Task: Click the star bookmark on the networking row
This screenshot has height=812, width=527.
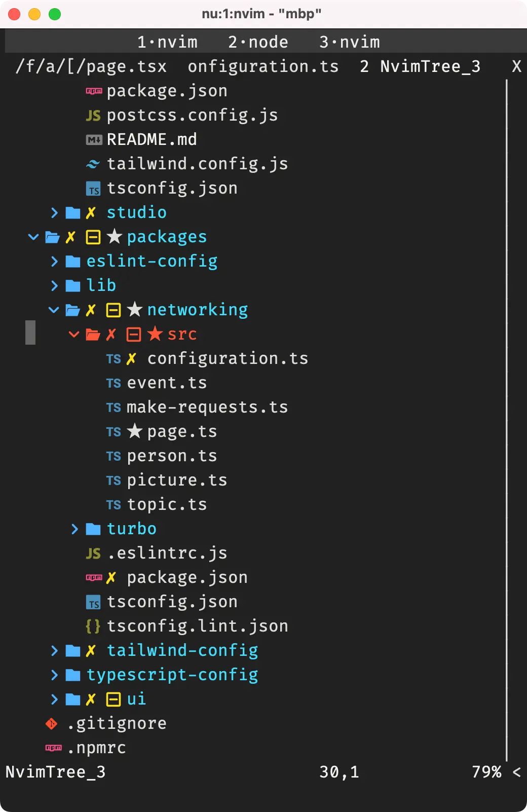Action: click(135, 309)
